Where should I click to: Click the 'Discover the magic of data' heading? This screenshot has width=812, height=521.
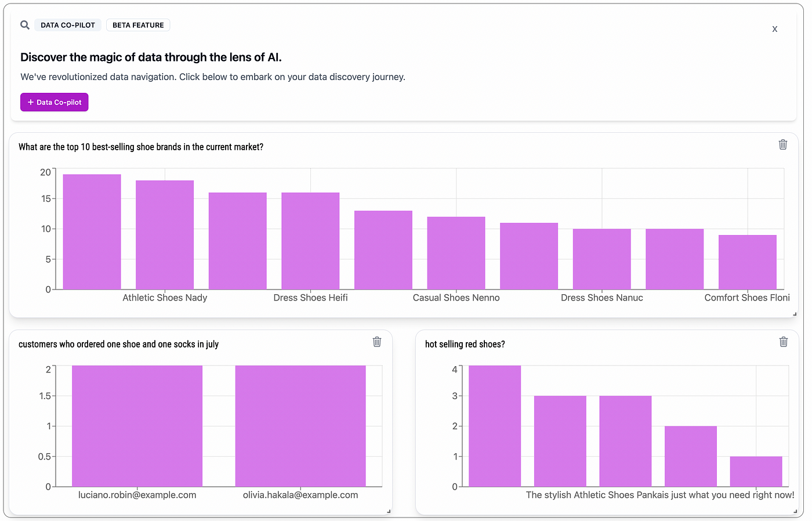[x=151, y=57]
